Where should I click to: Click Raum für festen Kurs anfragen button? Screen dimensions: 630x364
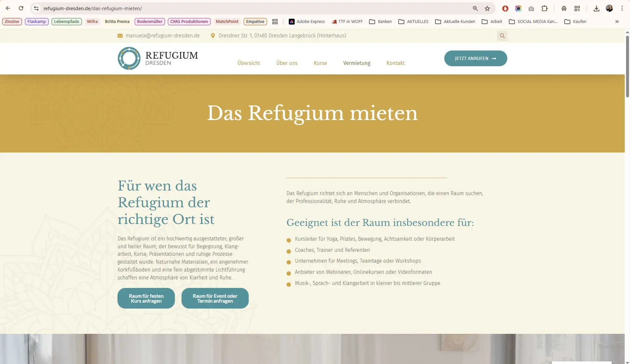click(x=146, y=298)
